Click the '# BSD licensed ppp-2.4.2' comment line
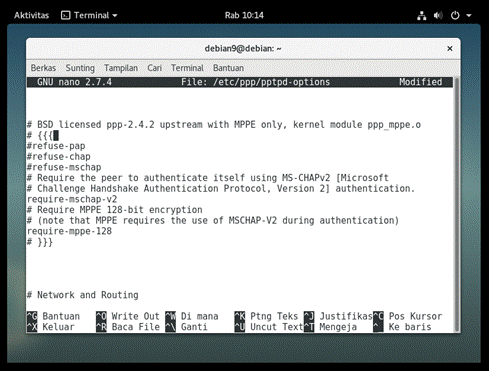Viewport: 489px width, 371px height. pos(224,125)
